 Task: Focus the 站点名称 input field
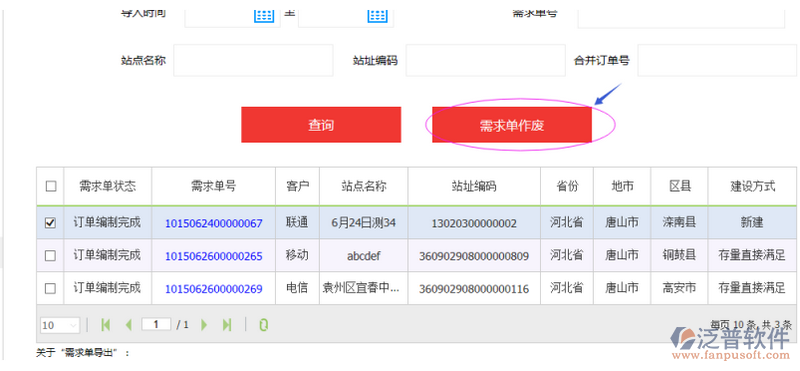click(x=253, y=60)
